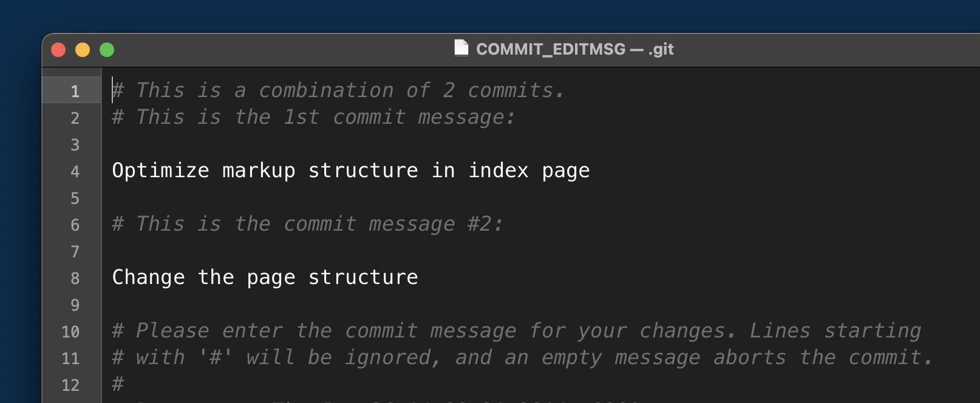The image size is (980, 403).
Task: Place cursor on 'Change the page structure' line
Action: [264, 277]
